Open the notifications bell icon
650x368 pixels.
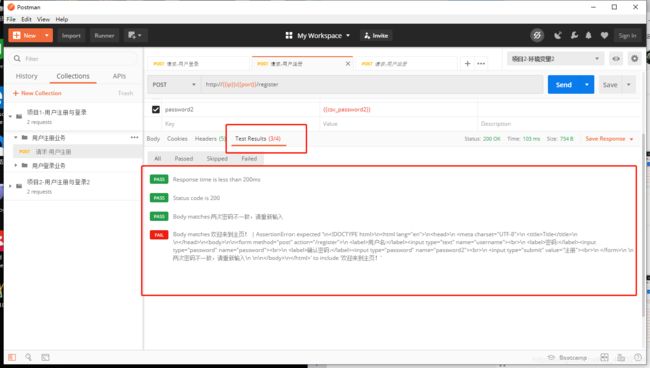(589, 36)
